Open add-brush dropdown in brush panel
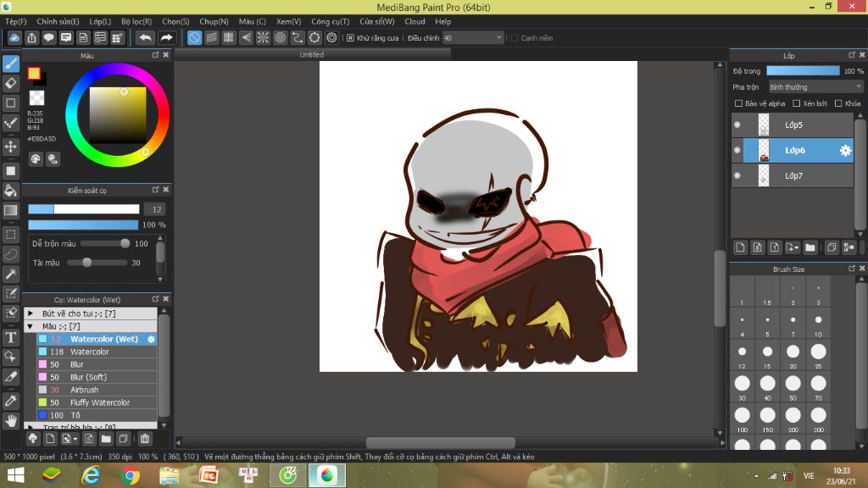Viewport: 868px width, 488px height. (70, 439)
